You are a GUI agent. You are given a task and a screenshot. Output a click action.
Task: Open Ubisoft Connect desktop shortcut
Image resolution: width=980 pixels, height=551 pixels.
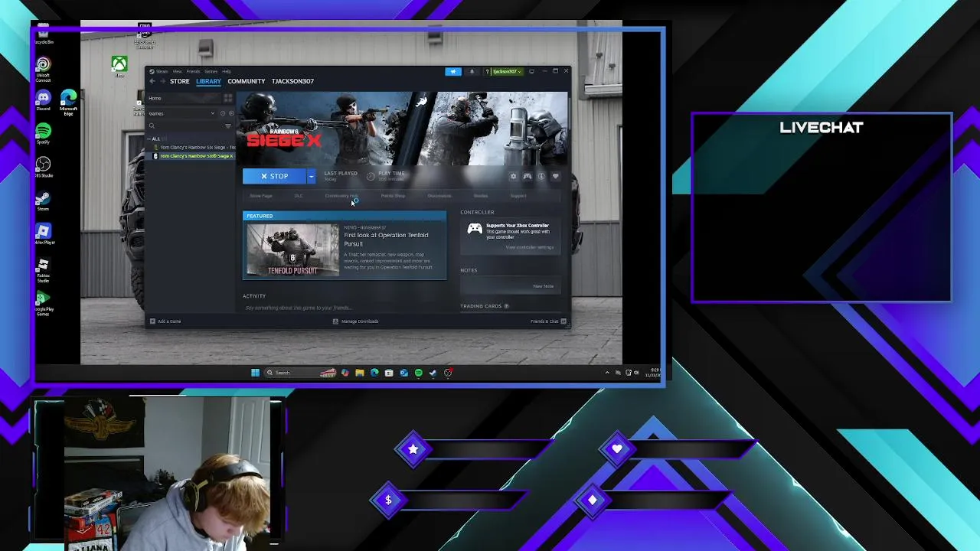(x=43, y=67)
